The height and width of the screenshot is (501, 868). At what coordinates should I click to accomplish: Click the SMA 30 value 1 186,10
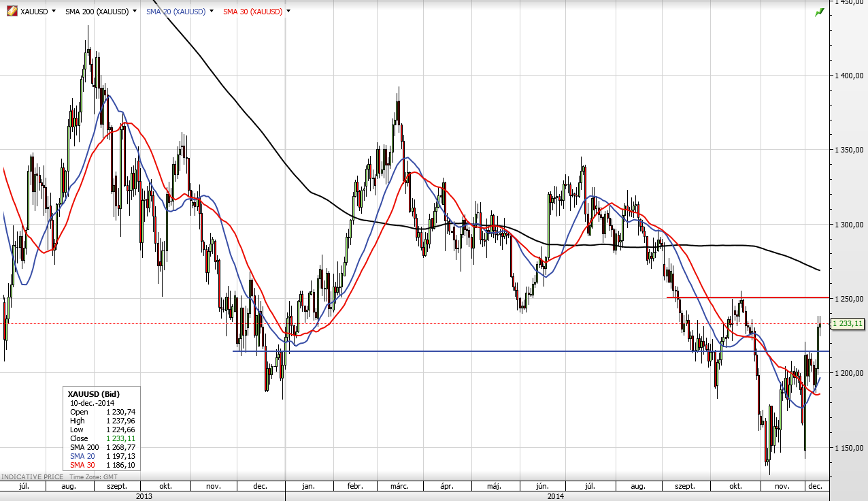(120, 465)
